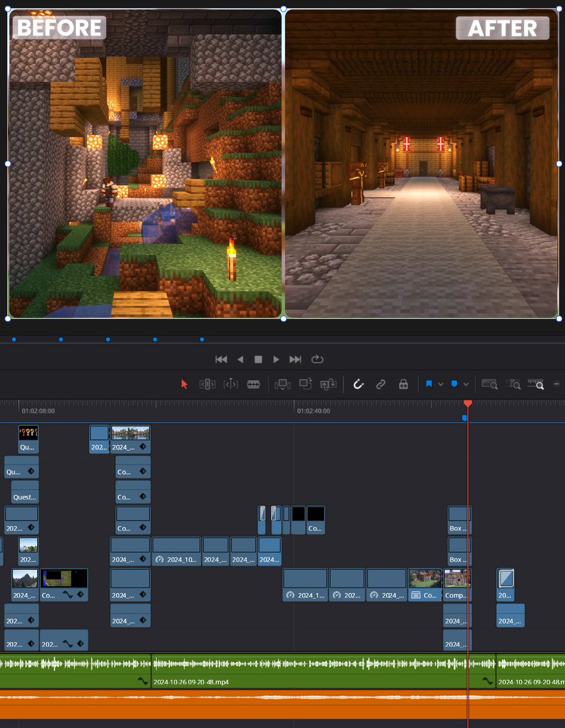This screenshot has width=565, height=728.
Task: Select the red arrow Selection mode tool
Action: [x=184, y=384]
